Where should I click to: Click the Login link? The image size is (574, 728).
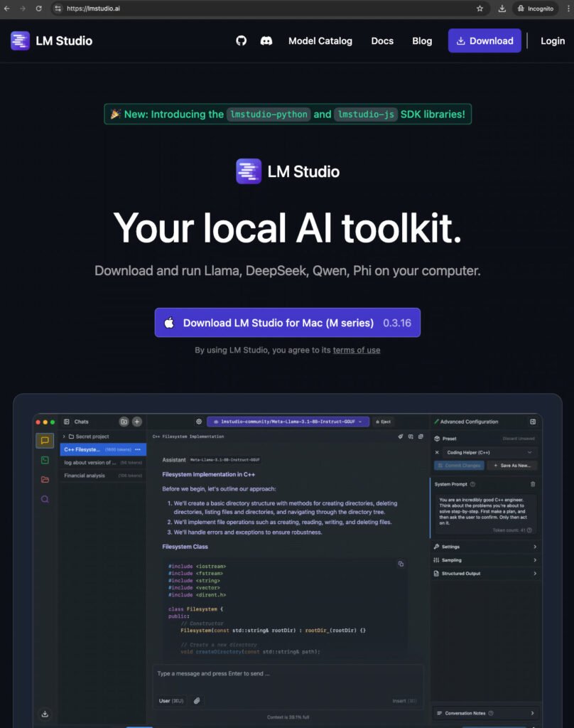[x=553, y=41]
